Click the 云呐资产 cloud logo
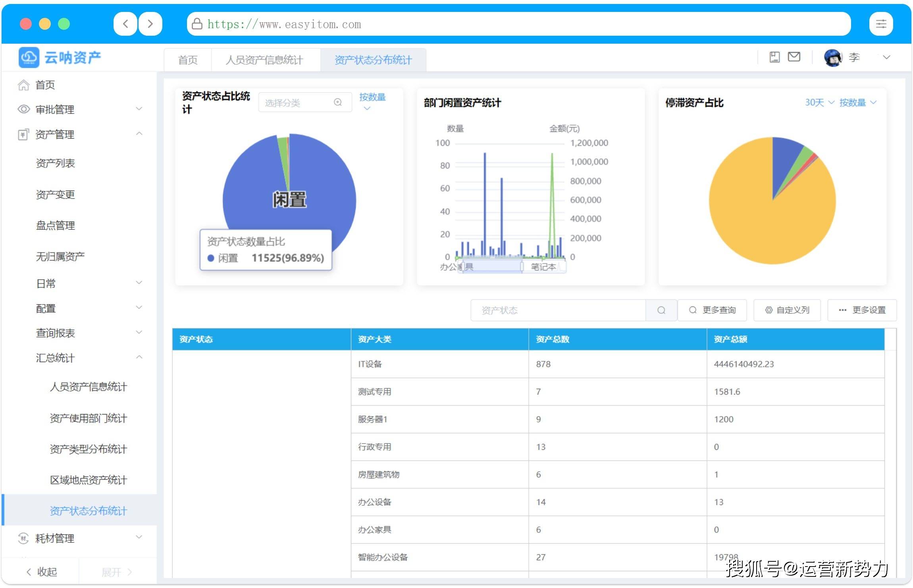The image size is (913, 588). pyautogui.click(x=29, y=58)
